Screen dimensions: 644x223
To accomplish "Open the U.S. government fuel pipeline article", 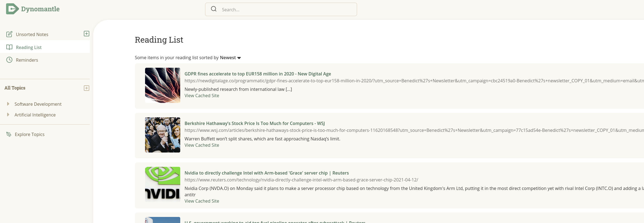I will pos(275,221).
